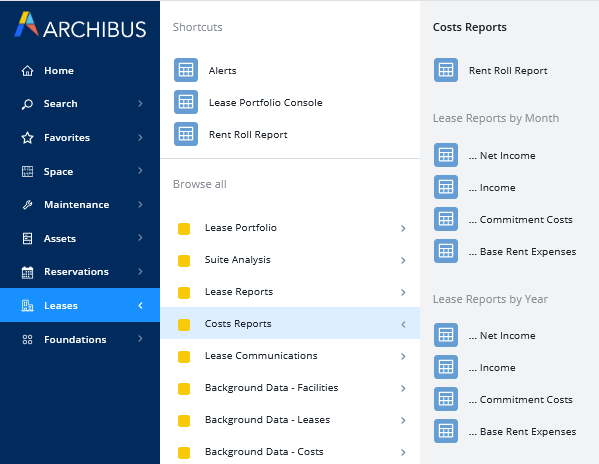Select the Leases sidebar menu item
Screen dimensions: 599x464
pos(80,305)
